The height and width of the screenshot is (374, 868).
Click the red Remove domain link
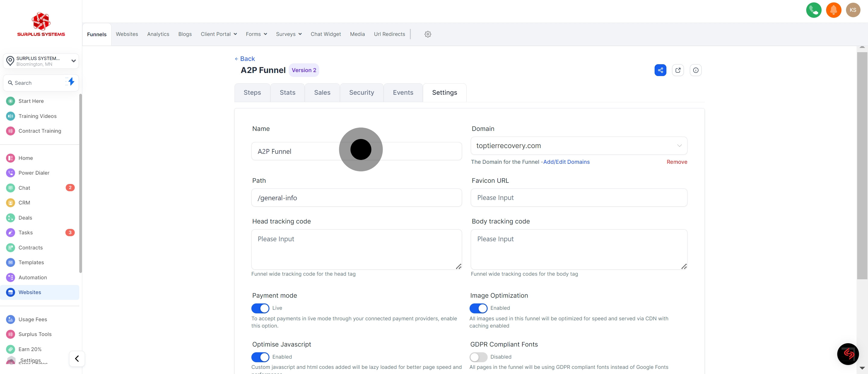pyautogui.click(x=677, y=162)
